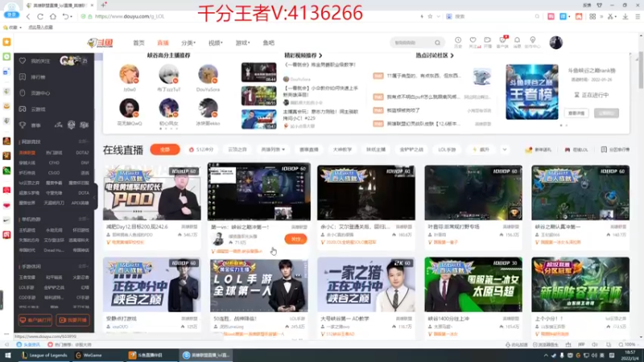Click the 我要开播 sidebar button
The image size is (644, 362).
(72, 319)
